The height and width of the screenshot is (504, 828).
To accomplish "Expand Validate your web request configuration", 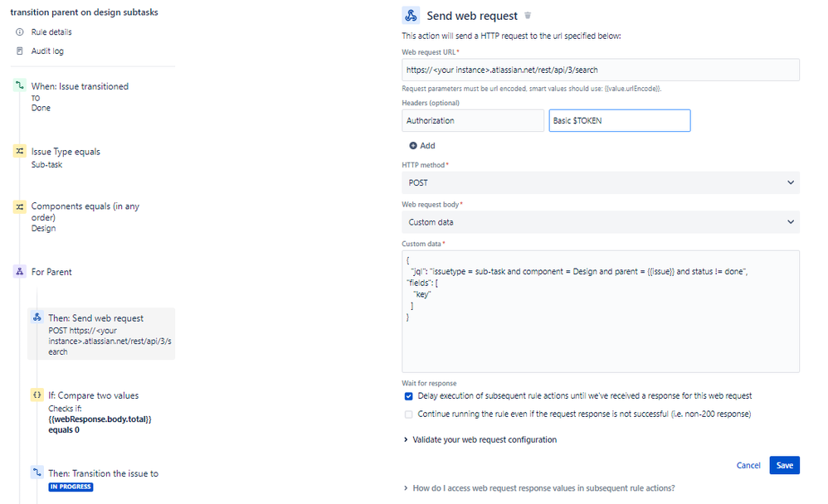I will click(x=485, y=439).
